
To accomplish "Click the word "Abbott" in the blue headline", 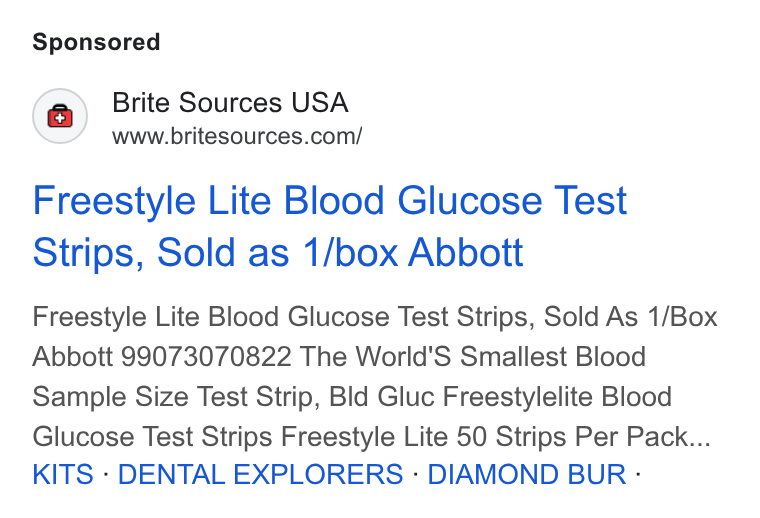I will 466,252.
